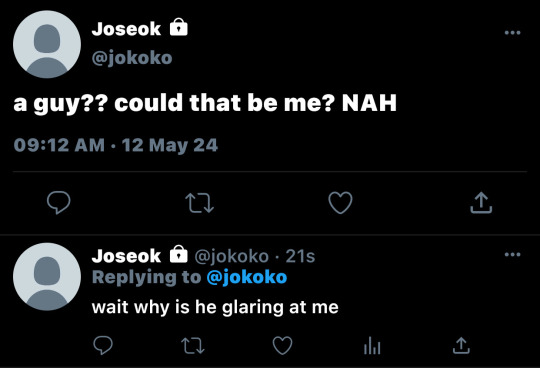
Task: Retweet the reply tweet about glaring
Action: pos(193,346)
